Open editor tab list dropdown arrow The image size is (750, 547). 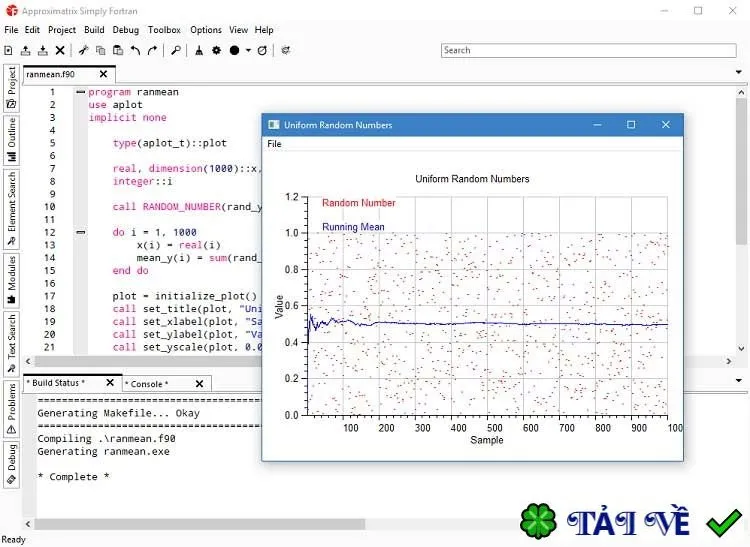[739, 72]
